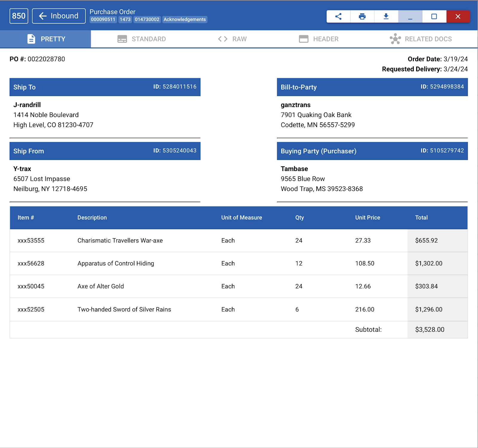
Task: Click the PO number 0022028780
Action: [46, 59]
